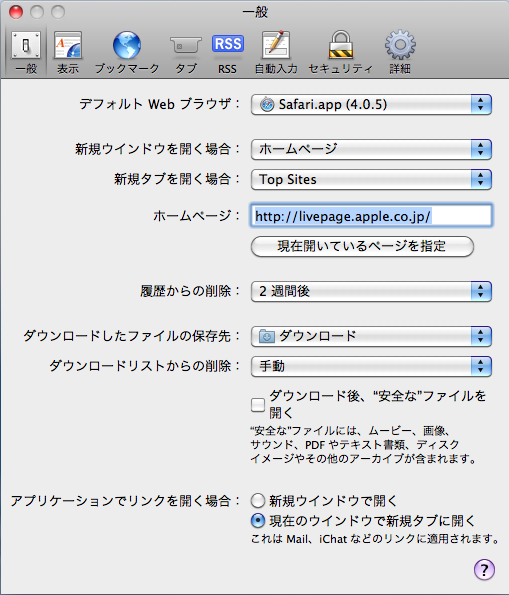Select 新規ウインドウで開く radio option
This screenshot has width=509, height=595.
258,501
